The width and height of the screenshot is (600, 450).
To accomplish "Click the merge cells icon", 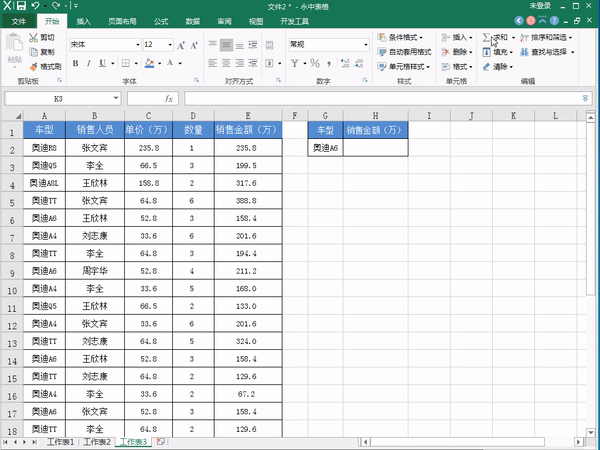I will pos(269,63).
